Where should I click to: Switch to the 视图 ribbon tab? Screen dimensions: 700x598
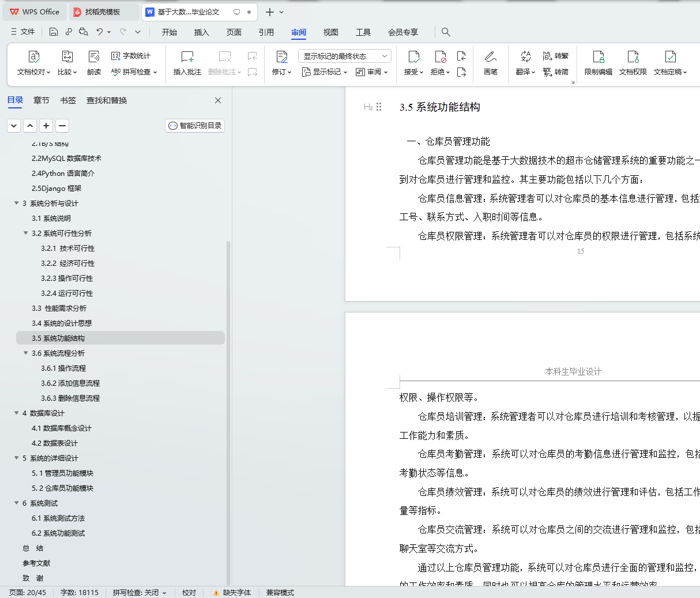click(331, 32)
